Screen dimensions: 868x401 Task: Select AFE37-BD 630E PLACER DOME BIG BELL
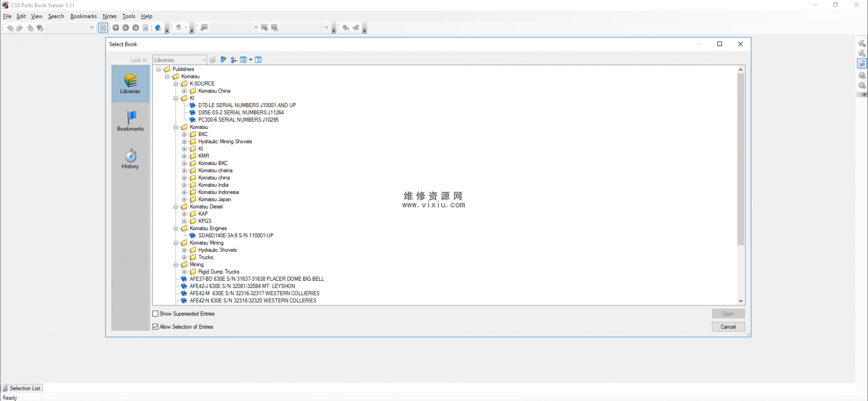coord(257,279)
